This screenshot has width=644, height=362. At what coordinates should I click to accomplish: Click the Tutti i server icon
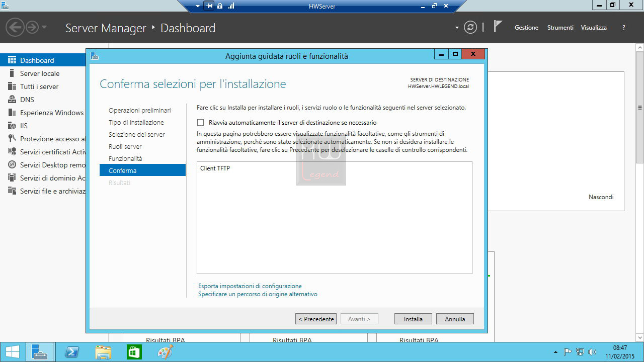click(12, 86)
